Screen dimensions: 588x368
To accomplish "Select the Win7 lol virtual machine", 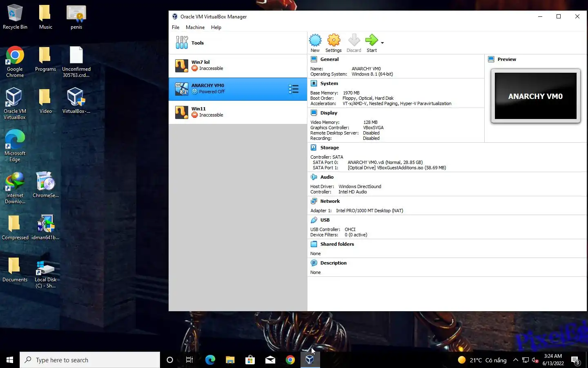I will click(x=238, y=66).
